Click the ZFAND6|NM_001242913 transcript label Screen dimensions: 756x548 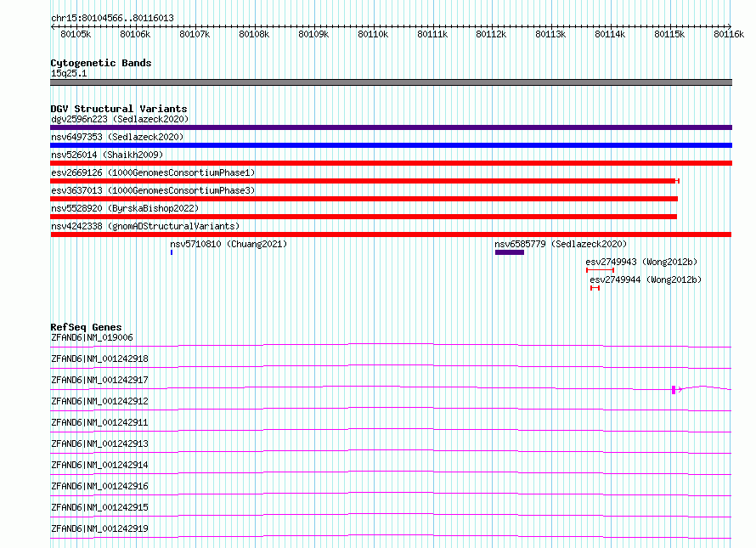point(99,443)
